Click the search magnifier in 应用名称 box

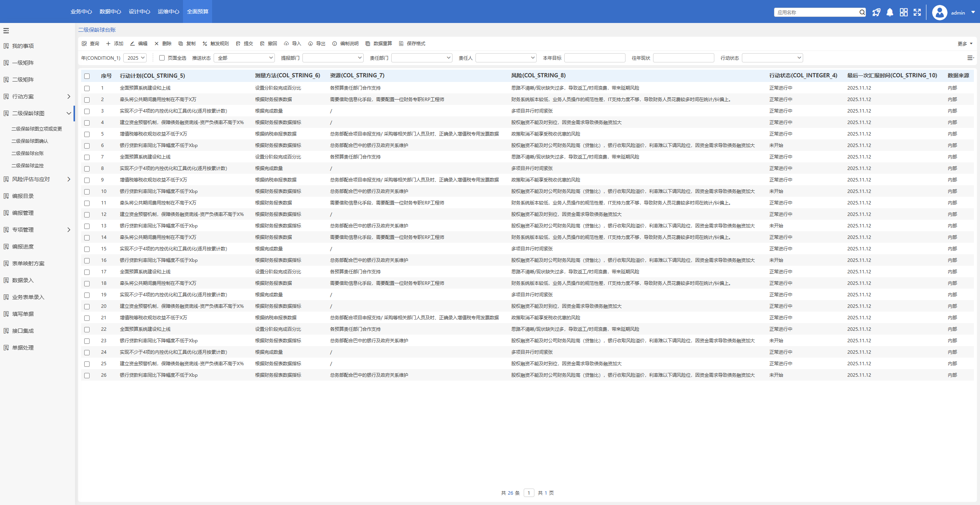coord(862,12)
